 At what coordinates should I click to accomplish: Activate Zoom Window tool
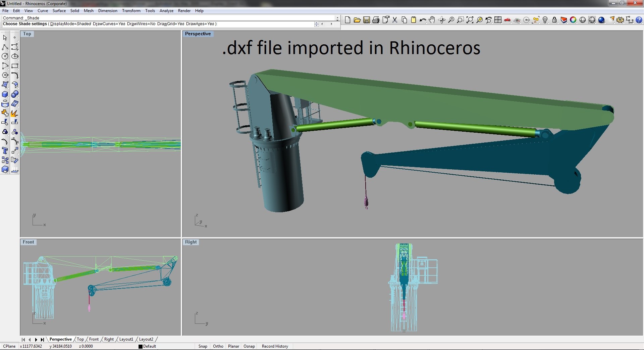[x=461, y=20]
